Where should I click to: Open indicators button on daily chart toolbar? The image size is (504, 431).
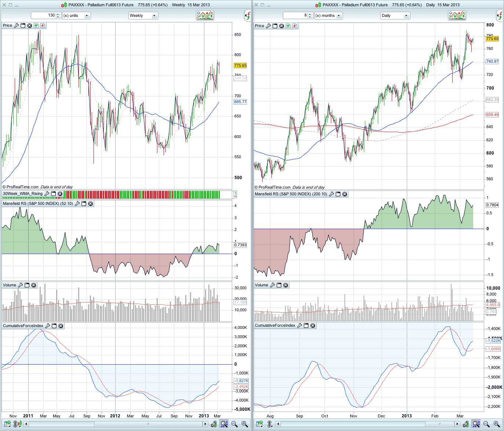pyautogui.click(x=457, y=15)
